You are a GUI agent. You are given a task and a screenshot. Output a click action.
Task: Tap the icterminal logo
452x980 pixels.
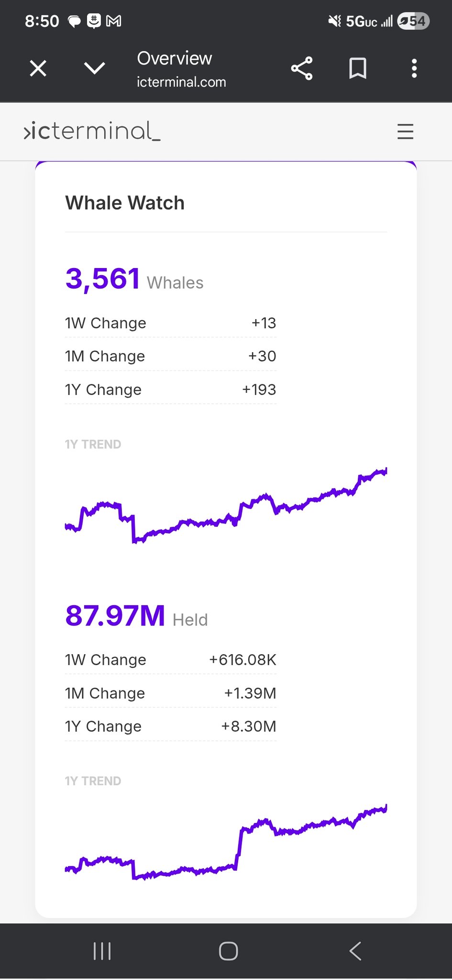[92, 132]
